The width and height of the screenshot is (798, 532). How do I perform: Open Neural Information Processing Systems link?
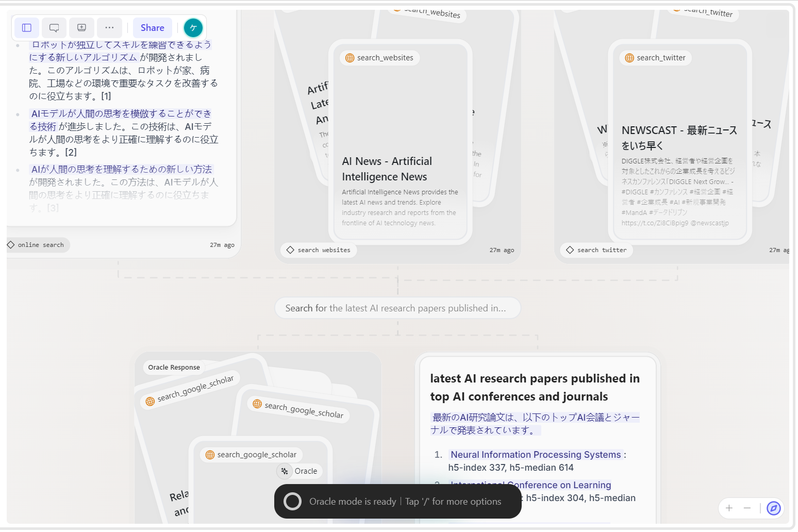(x=535, y=455)
